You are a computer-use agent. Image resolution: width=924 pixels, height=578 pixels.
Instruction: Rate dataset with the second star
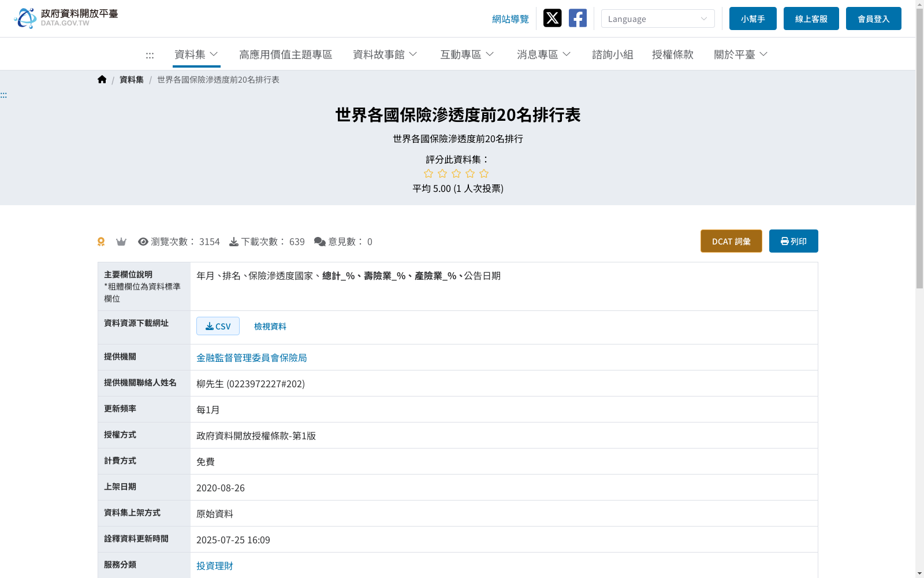[x=442, y=173]
